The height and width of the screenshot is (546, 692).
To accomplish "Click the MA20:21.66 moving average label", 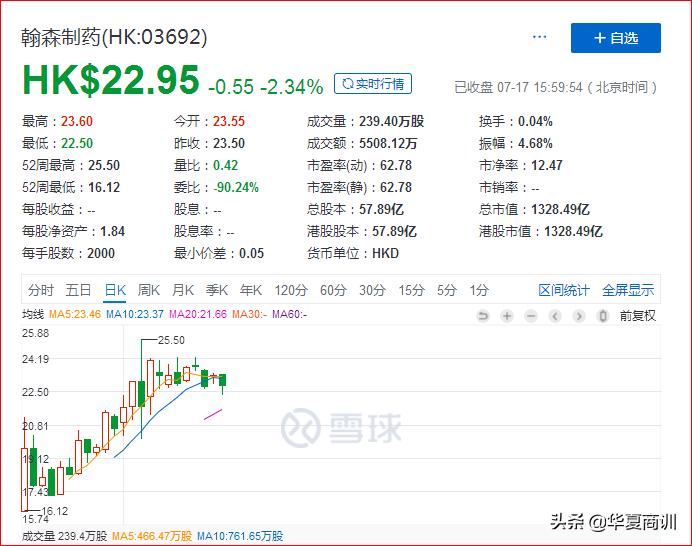I will click(x=198, y=314).
